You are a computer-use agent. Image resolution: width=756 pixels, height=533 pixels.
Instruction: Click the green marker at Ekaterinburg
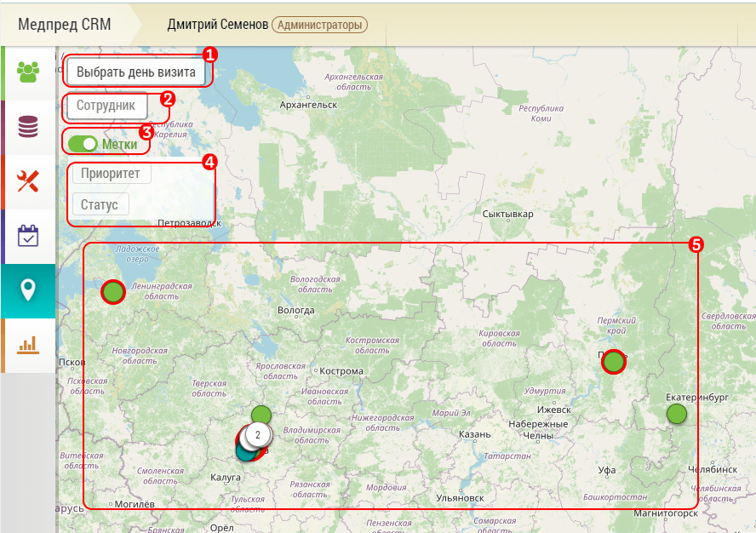pyautogui.click(x=676, y=414)
